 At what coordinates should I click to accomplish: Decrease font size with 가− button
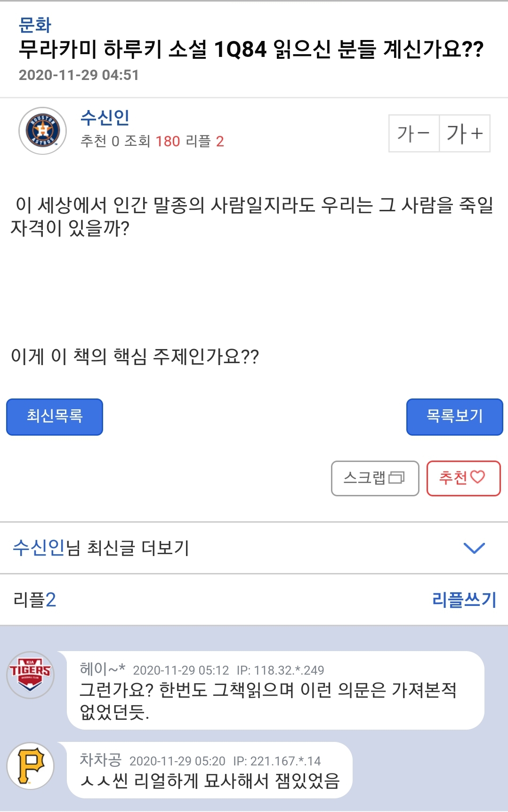coord(414,133)
